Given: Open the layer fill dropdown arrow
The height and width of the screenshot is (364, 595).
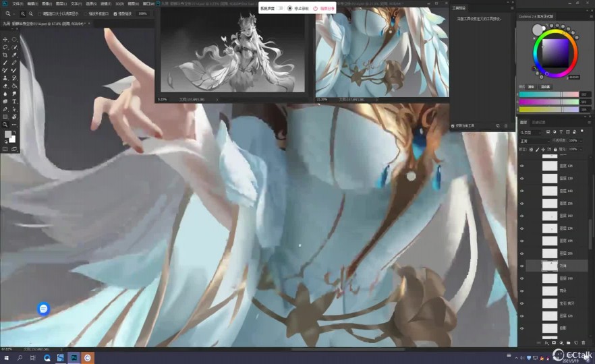Looking at the screenshot, I should (x=581, y=150).
